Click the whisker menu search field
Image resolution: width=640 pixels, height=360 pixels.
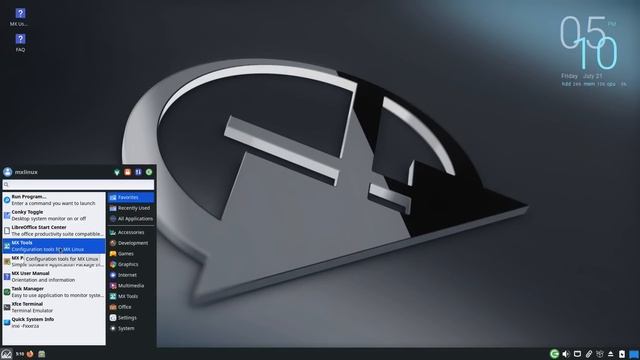pyautogui.click(x=78, y=185)
